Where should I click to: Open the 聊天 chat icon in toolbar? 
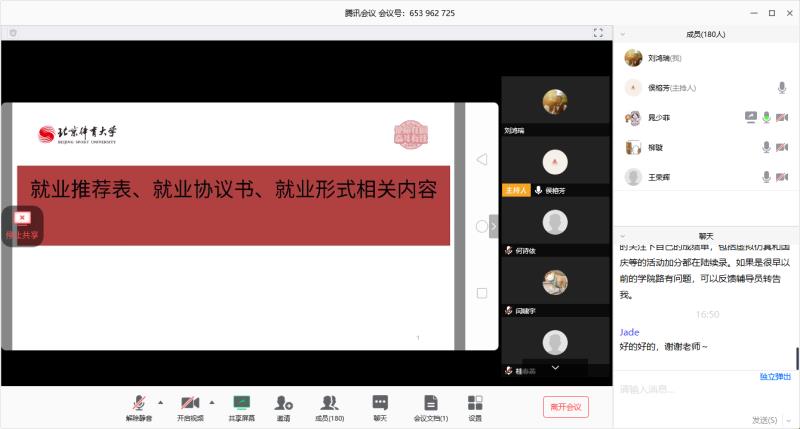[379, 403]
